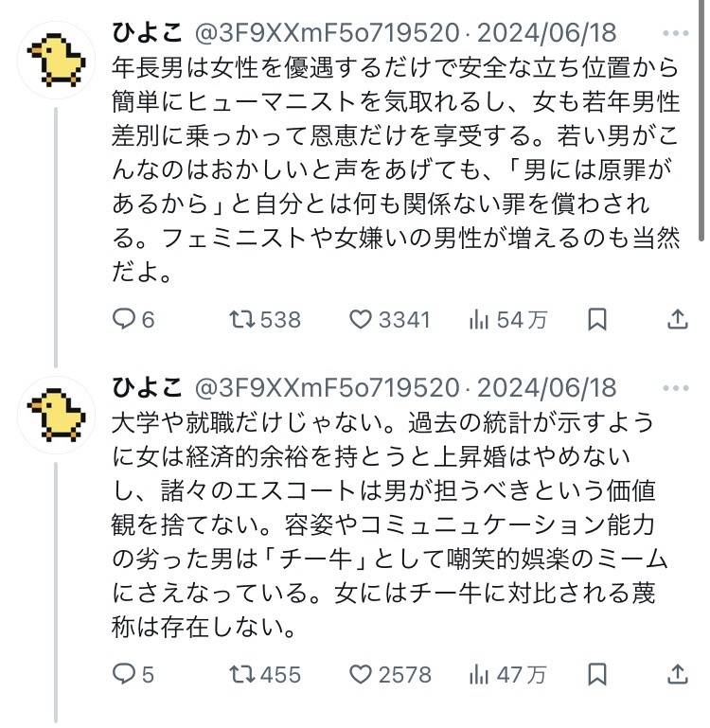Share the second tweet
Viewport: 710px width, 728px height.
(678, 674)
